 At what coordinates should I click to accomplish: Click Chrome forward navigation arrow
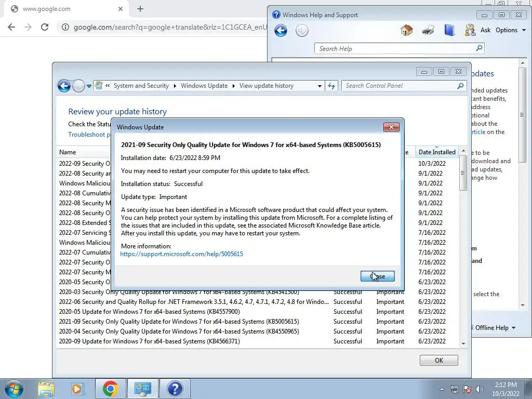point(28,27)
